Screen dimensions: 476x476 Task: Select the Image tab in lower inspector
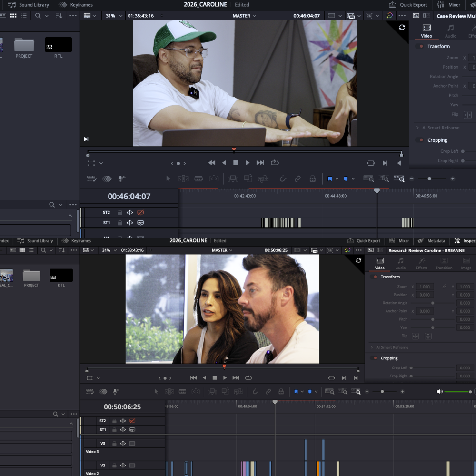[x=466, y=264]
